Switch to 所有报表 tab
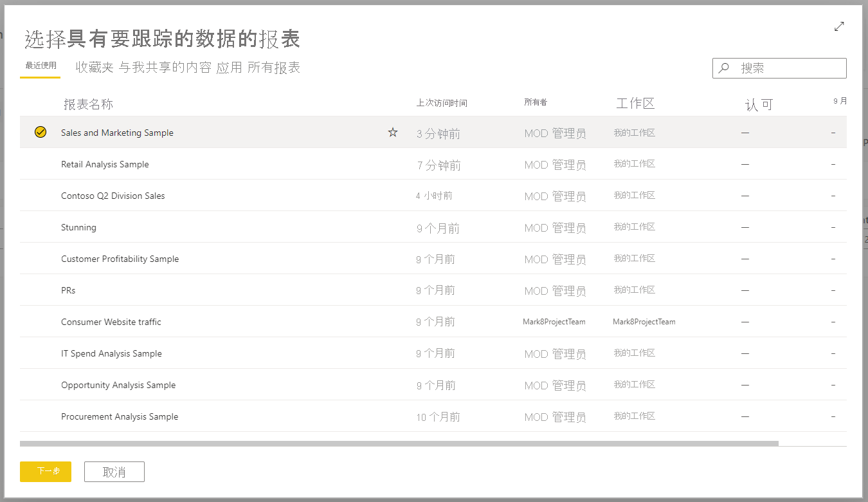Screen dimensions: 868x502 [x=274, y=68]
